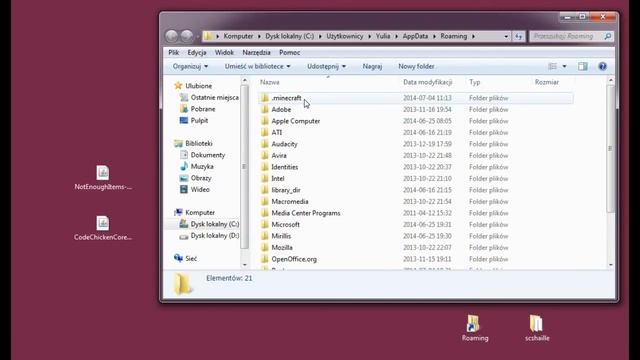The image size is (640, 360).
Task: Select the Mirillis folder icon
Action: (x=265, y=236)
